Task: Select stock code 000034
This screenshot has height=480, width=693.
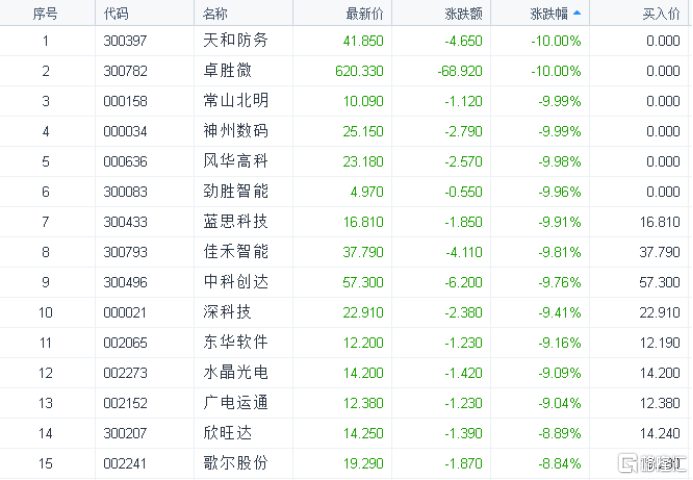Action: 125,132
